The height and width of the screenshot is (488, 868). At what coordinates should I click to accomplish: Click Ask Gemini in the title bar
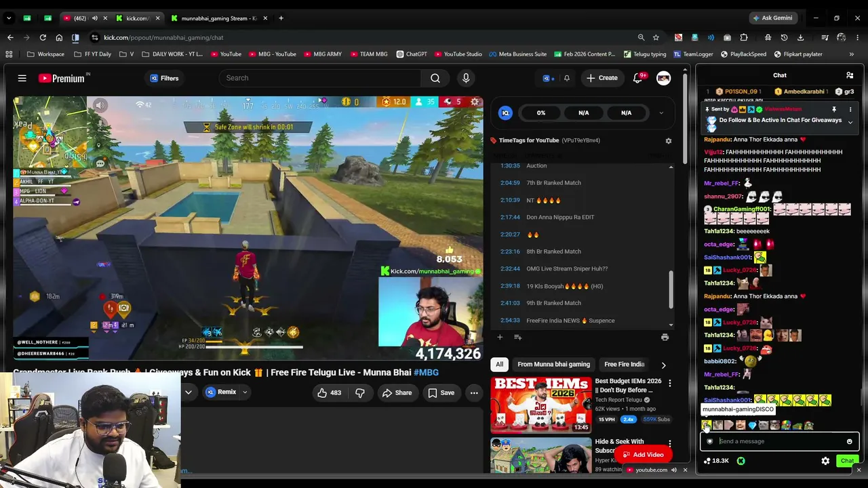(772, 18)
